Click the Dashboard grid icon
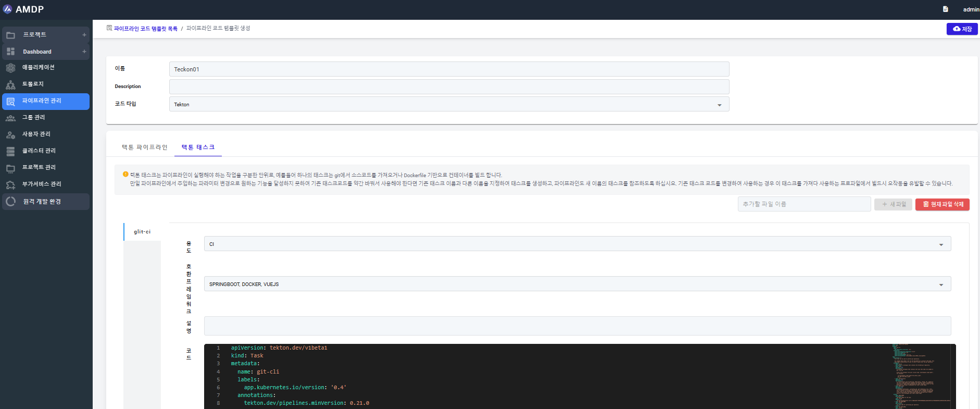 tap(10, 52)
